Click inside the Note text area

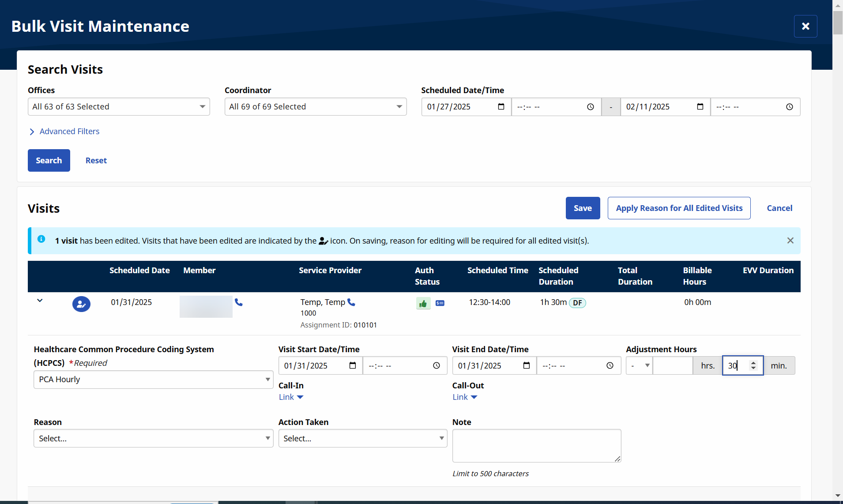(x=536, y=446)
